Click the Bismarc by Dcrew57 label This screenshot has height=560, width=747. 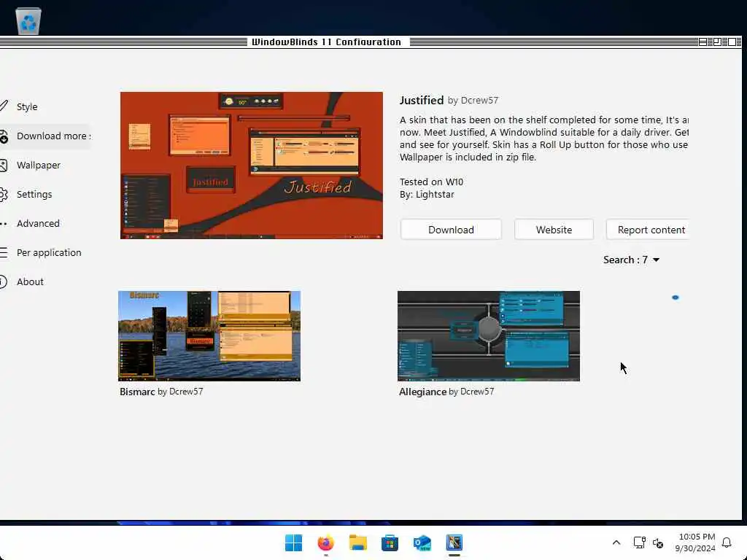(x=161, y=392)
